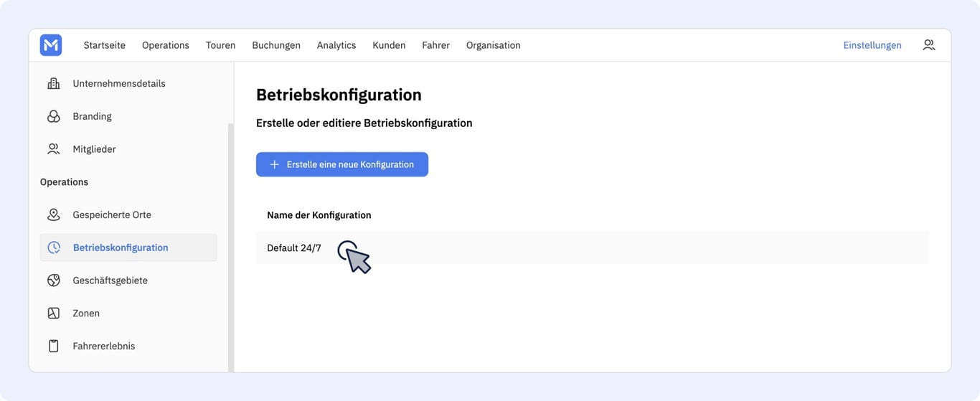Switch to Buchungen
The image size is (980, 401).
tap(276, 45)
